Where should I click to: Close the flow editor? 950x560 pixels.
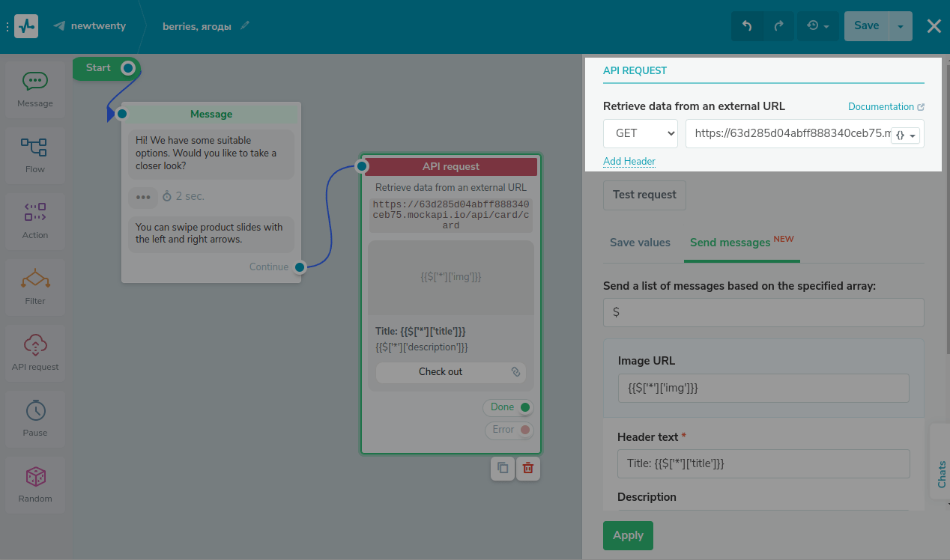point(934,26)
